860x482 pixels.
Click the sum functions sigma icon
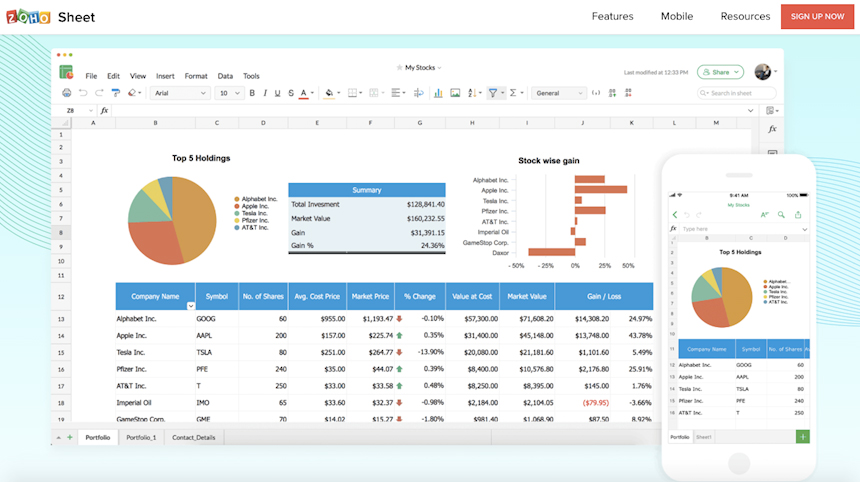[x=513, y=93]
